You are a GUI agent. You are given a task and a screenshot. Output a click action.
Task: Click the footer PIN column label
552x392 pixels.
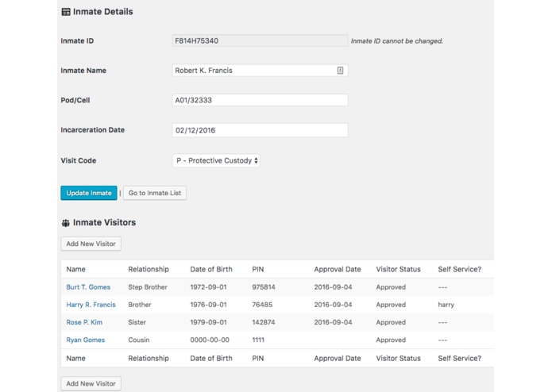[257, 358]
